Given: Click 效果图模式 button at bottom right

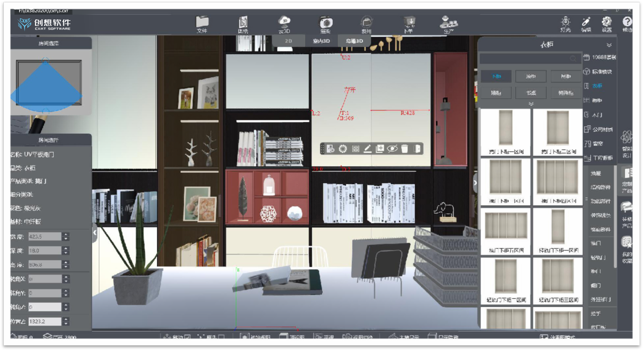Looking at the screenshot, I should (x=557, y=337).
